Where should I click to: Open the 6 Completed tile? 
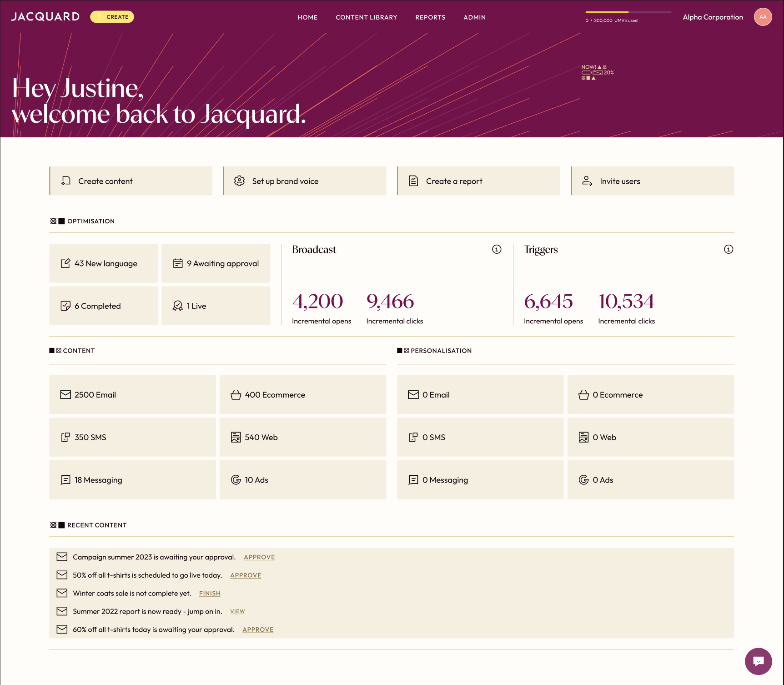104,306
